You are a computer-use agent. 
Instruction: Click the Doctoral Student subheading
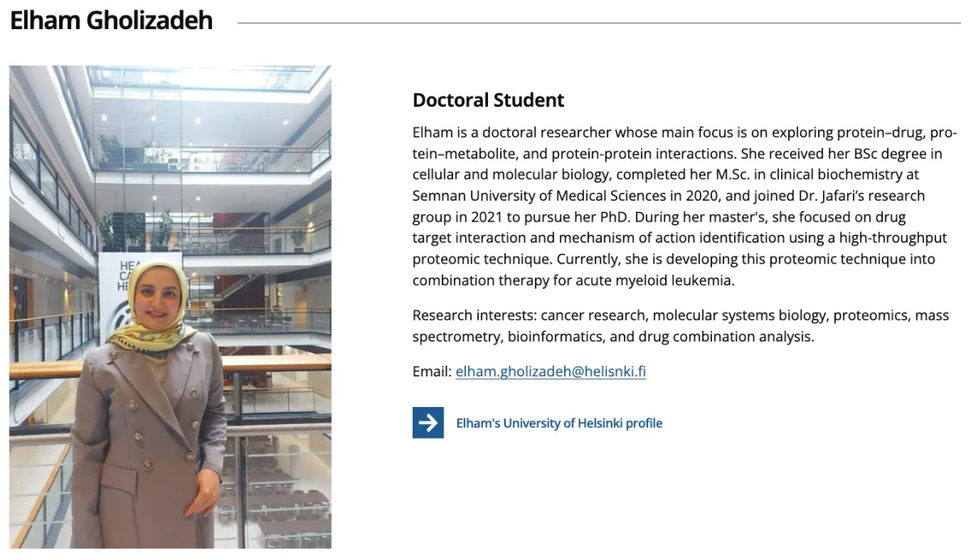point(488,100)
